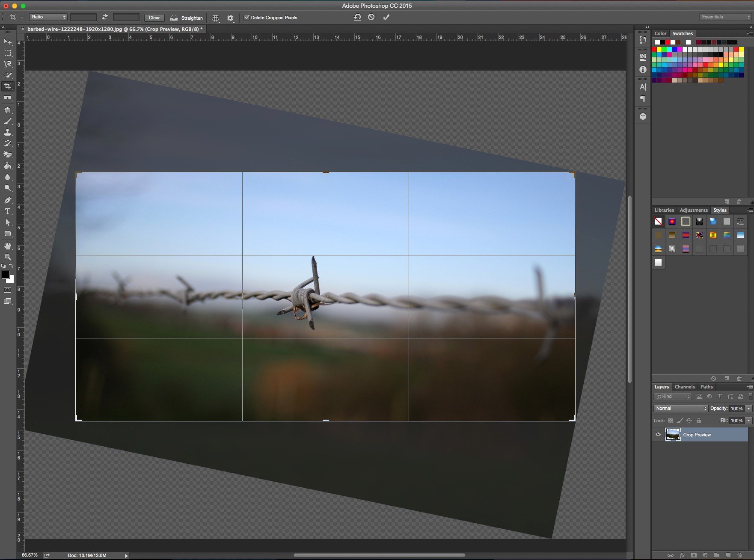Select the Clone Stamp tool
The image size is (754, 560).
8,132
